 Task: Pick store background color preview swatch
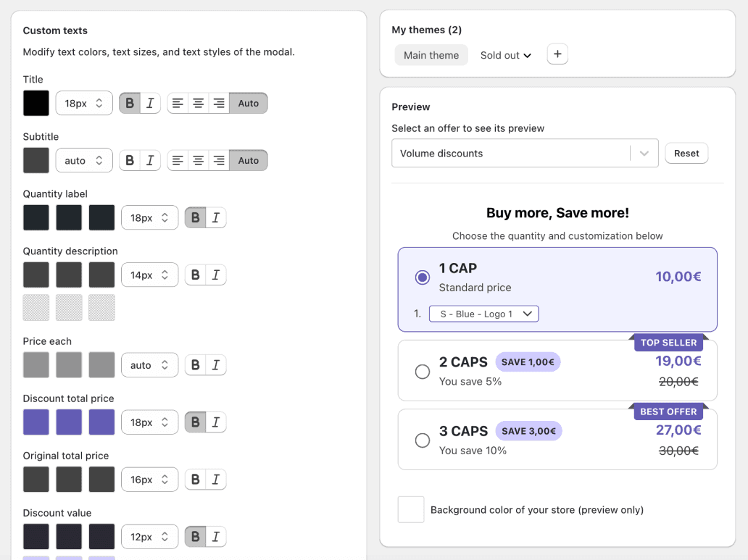click(x=411, y=509)
